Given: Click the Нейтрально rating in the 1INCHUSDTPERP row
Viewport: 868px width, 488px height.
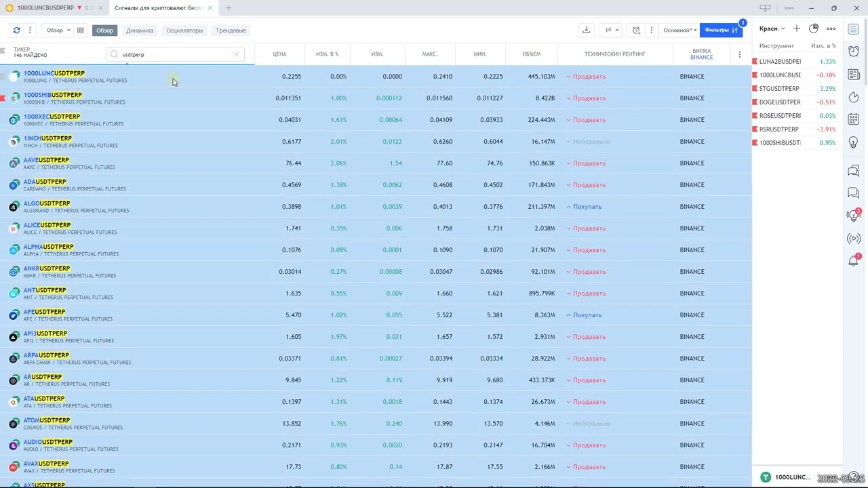Looking at the screenshot, I should click(591, 142).
